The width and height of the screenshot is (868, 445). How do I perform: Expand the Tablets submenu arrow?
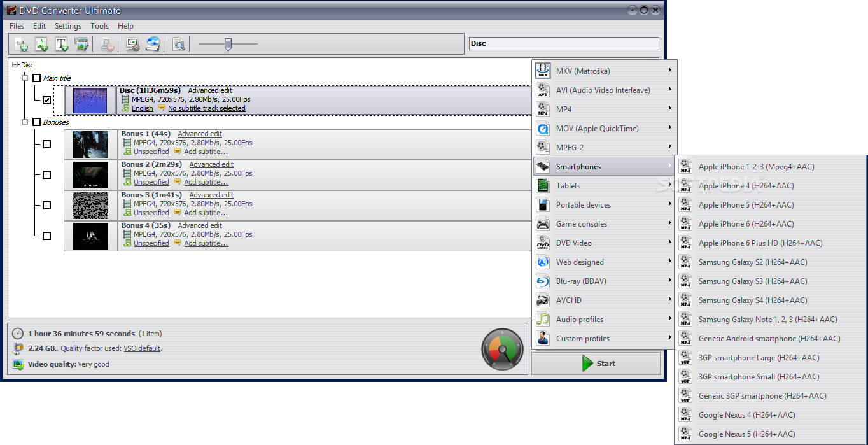pyautogui.click(x=669, y=185)
